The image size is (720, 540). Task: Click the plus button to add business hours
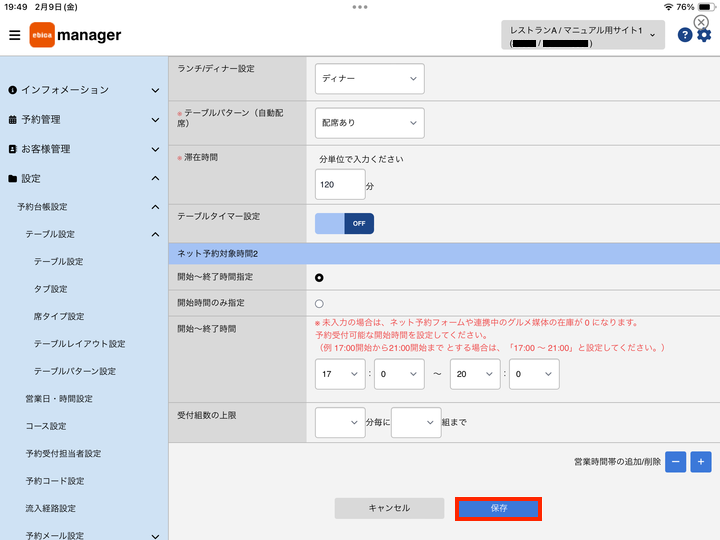click(x=701, y=461)
